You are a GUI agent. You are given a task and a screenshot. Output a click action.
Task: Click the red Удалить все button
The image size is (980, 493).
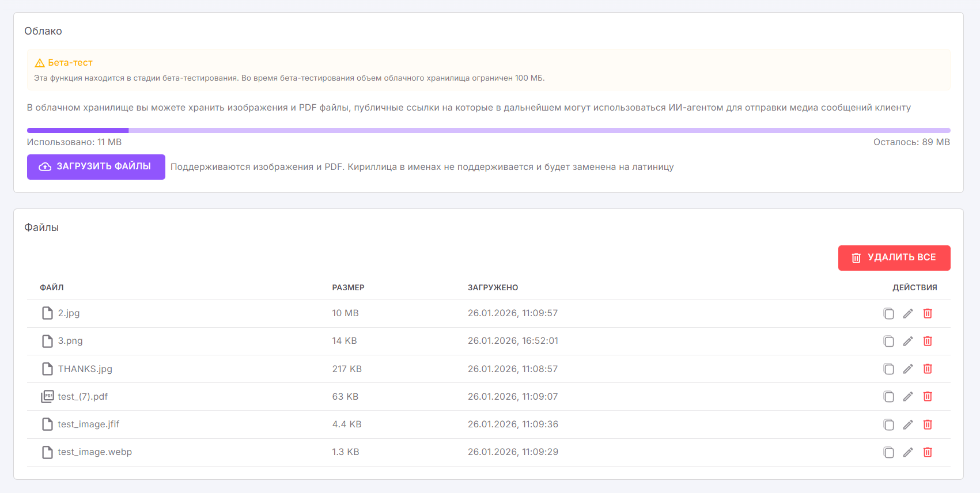point(894,257)
